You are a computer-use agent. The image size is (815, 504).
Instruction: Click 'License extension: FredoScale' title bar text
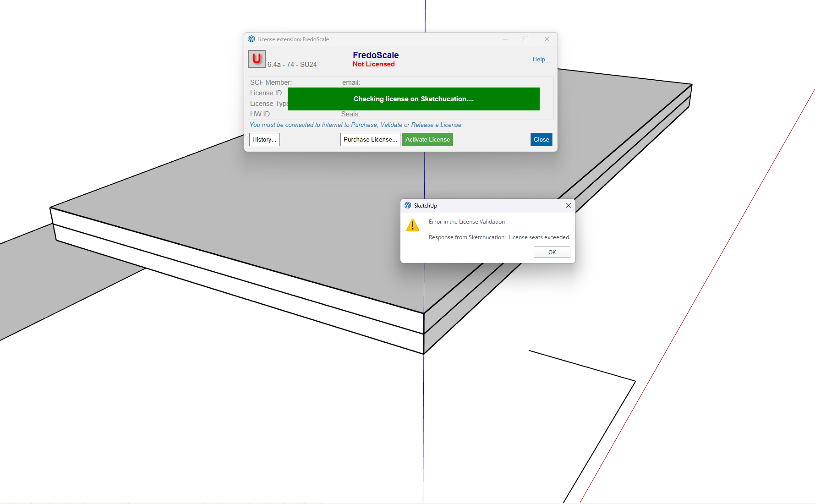(293, 39)
